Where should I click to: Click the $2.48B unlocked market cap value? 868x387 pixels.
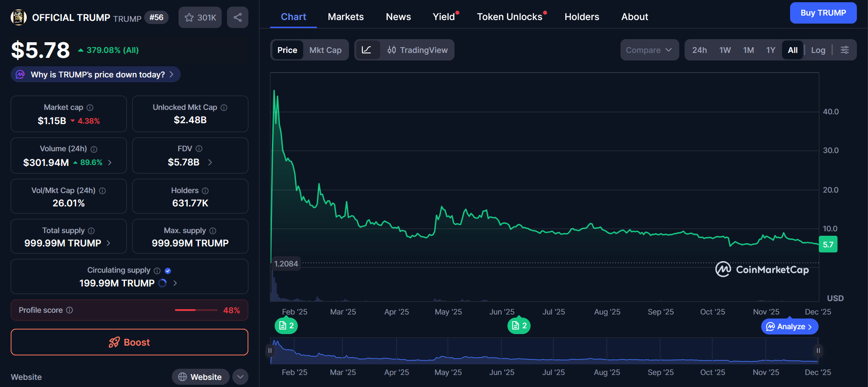tap(190, 120)
